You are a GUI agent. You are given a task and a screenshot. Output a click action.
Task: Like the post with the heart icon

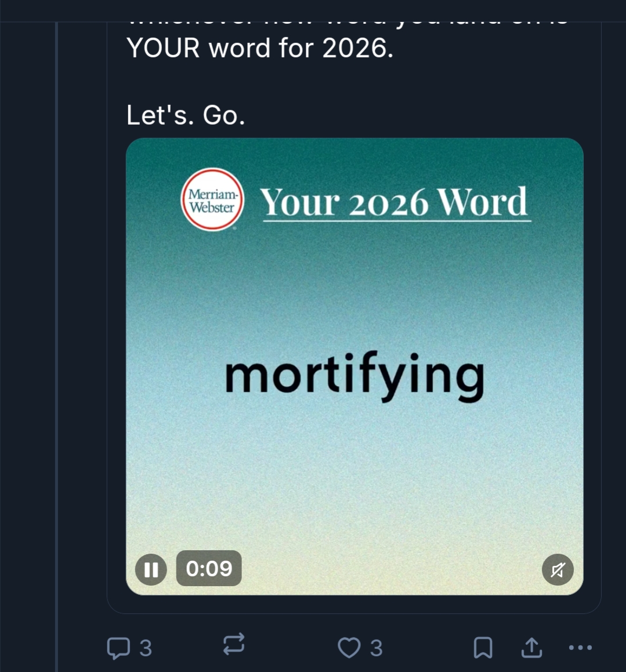[x=349, y=648]
